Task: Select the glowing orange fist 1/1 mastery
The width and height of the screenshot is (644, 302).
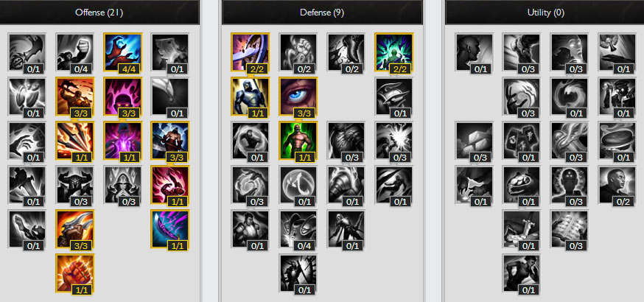Action: click(x=74, y=273)
